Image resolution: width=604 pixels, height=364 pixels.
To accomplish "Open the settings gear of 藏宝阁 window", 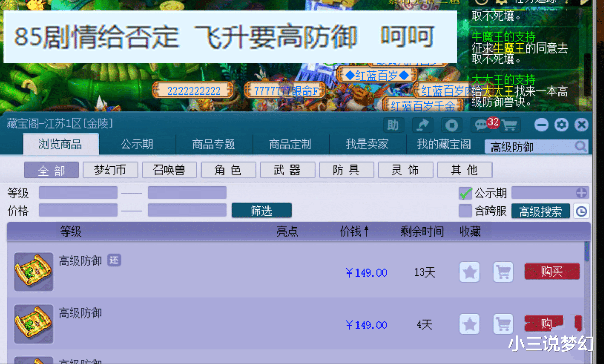I will click(561, 125).
